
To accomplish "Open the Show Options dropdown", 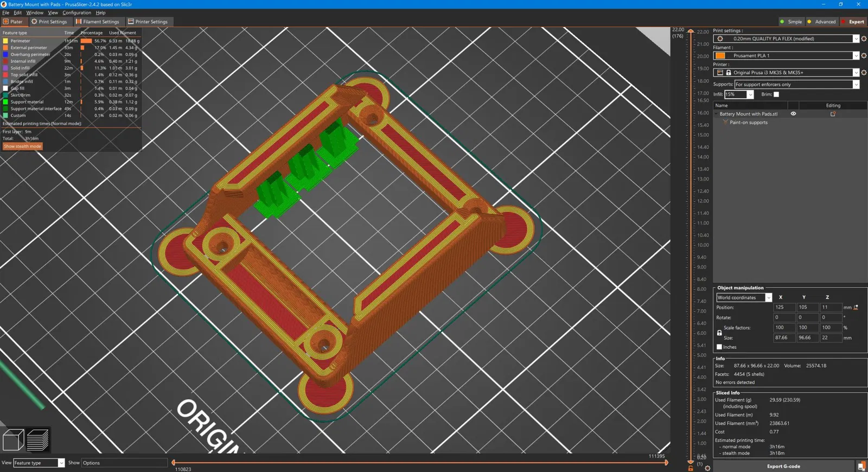I will click(124, 463).
